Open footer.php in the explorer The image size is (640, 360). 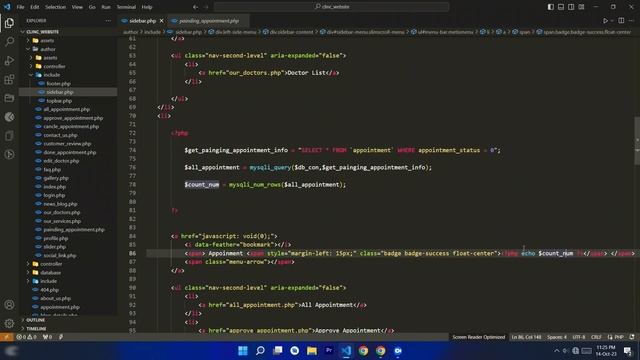click(x=58, y=83)
